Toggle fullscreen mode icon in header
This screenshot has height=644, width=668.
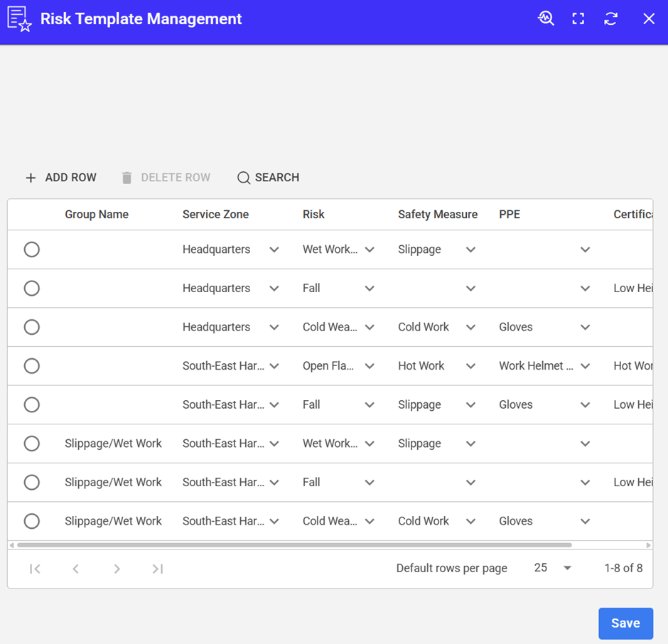[x=578, y=19]
